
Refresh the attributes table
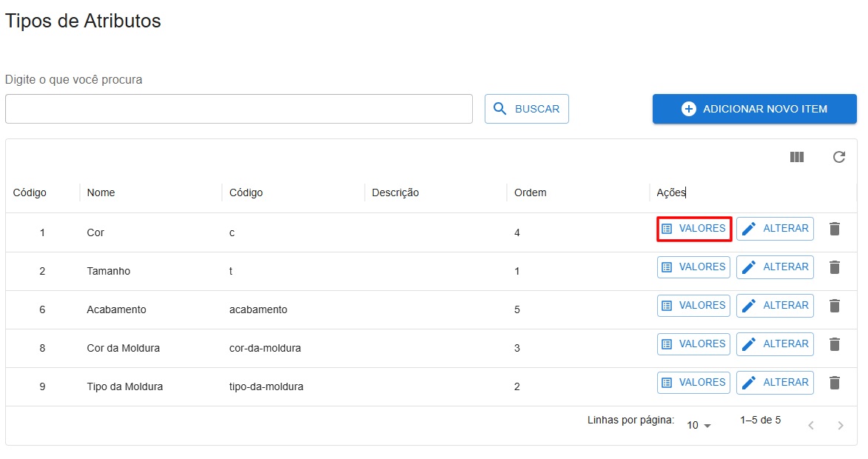[x=838, y=157]
